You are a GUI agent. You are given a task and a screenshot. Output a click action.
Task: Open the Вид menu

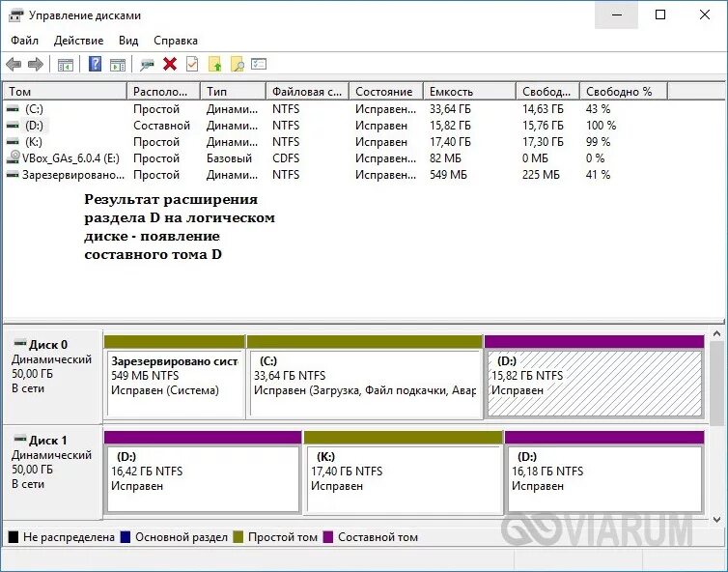128,41
